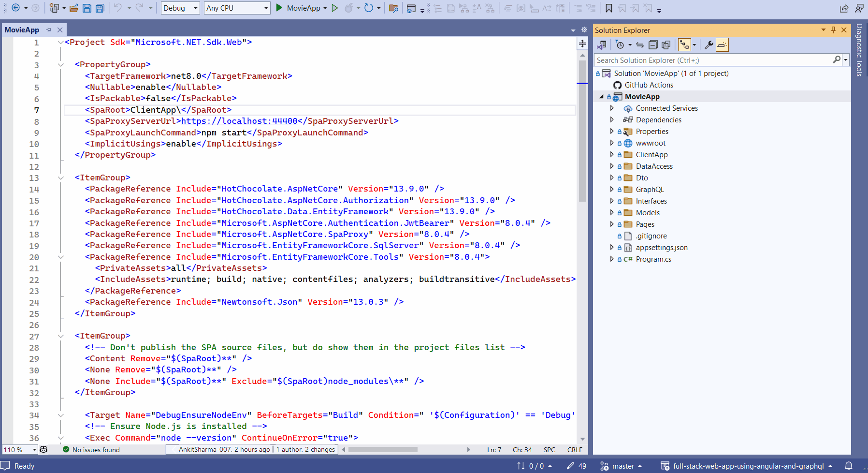
Task: Click the master branch button in status bar
Action: click(x=622, y=466)
